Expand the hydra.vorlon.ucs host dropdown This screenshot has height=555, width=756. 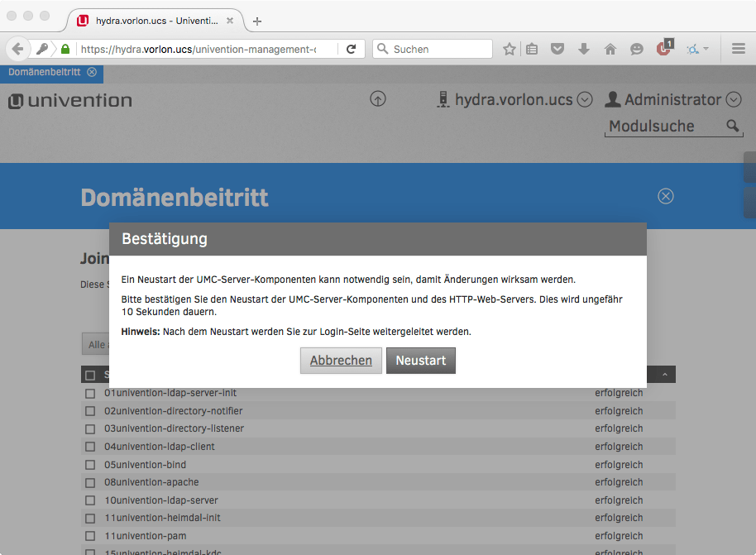pyautogui.click(x=585, y=100)
